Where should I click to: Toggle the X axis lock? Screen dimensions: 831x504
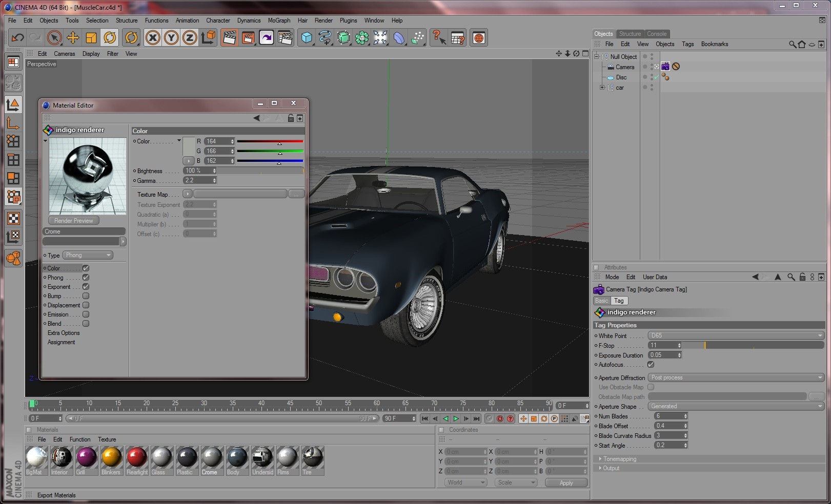pyautogui.click(x=153, y=38)
